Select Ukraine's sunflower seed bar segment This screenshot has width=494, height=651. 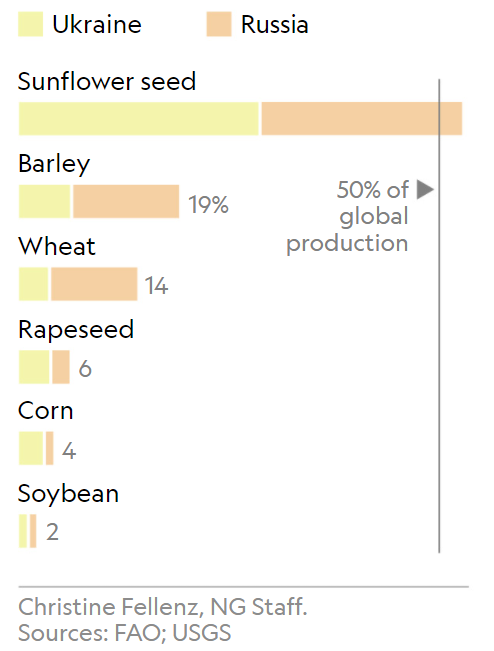click(139, 118)
